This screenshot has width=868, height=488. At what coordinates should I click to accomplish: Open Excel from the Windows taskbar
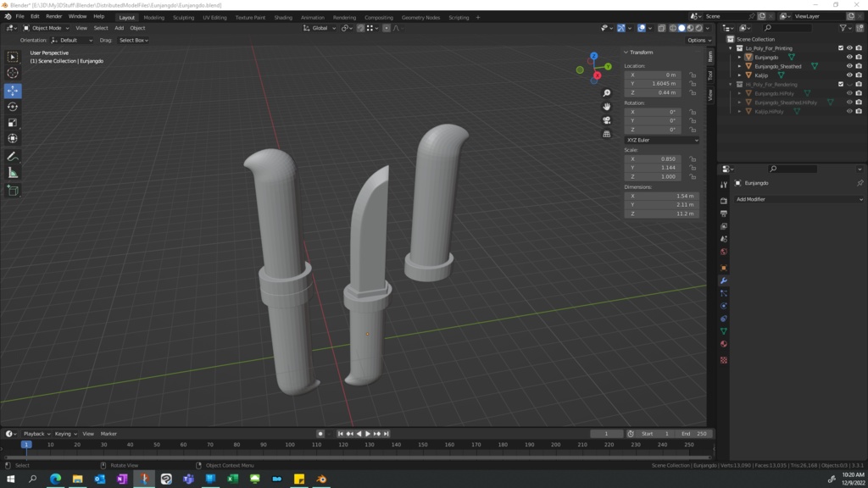point(232,480)
